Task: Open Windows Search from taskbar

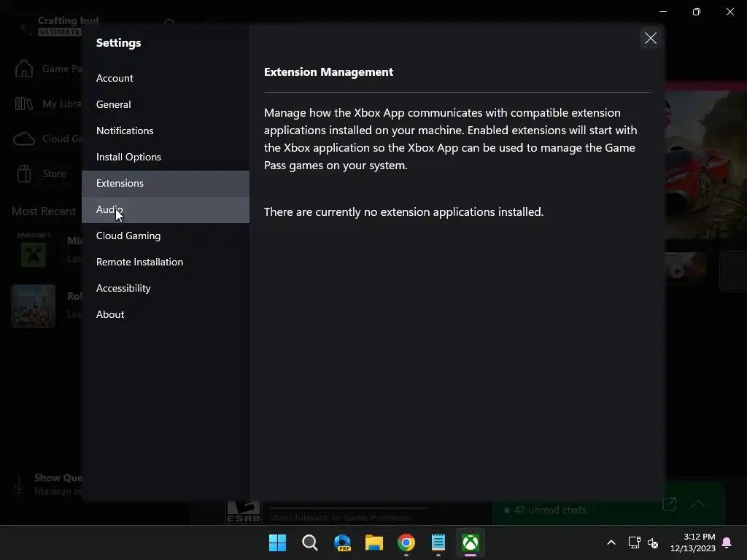Action: (x=309, y=542)
